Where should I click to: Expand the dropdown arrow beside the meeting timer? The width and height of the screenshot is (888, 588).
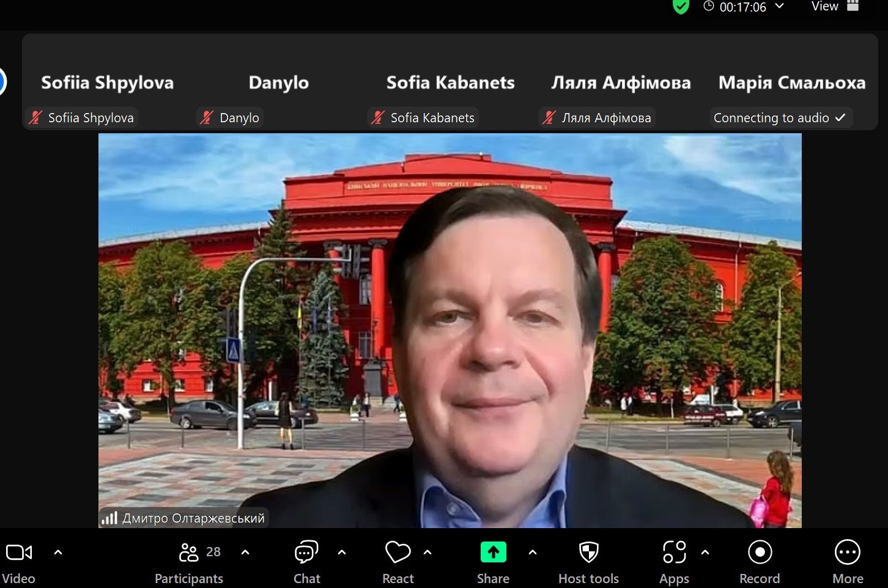point(779,6)
